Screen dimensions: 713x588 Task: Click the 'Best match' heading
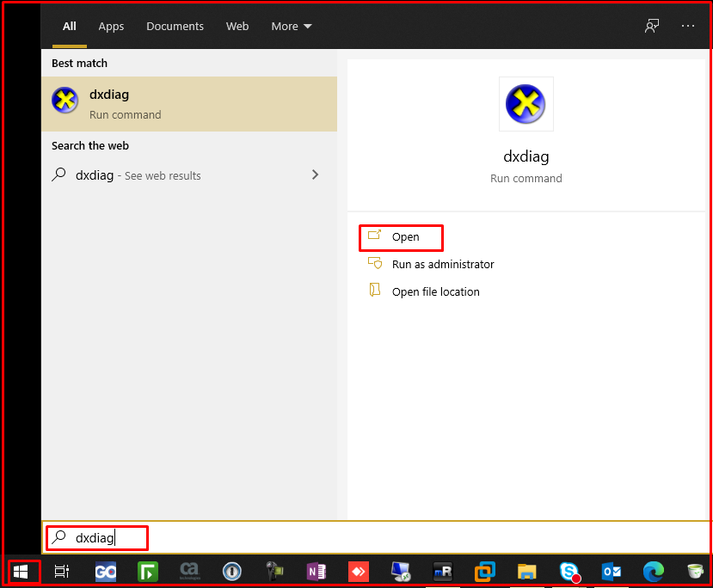pos(80,63)
